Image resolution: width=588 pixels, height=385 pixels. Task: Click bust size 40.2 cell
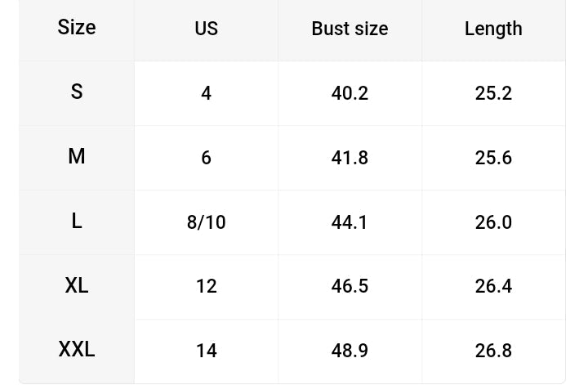tap(350, 93)
